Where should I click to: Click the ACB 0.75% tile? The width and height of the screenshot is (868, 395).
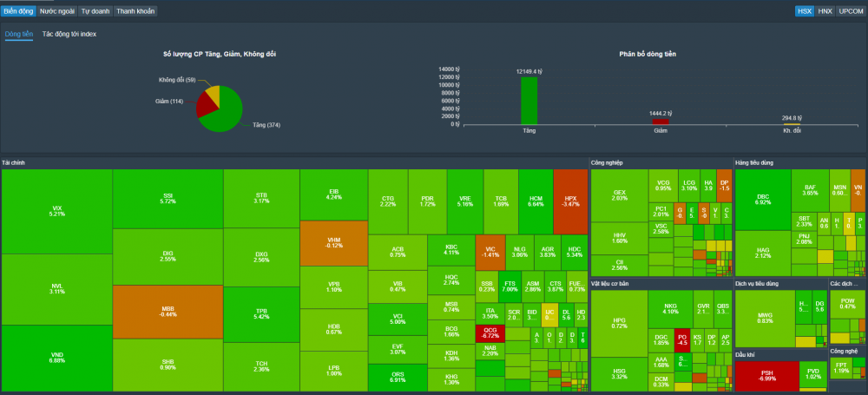click(x=398, y=252)
